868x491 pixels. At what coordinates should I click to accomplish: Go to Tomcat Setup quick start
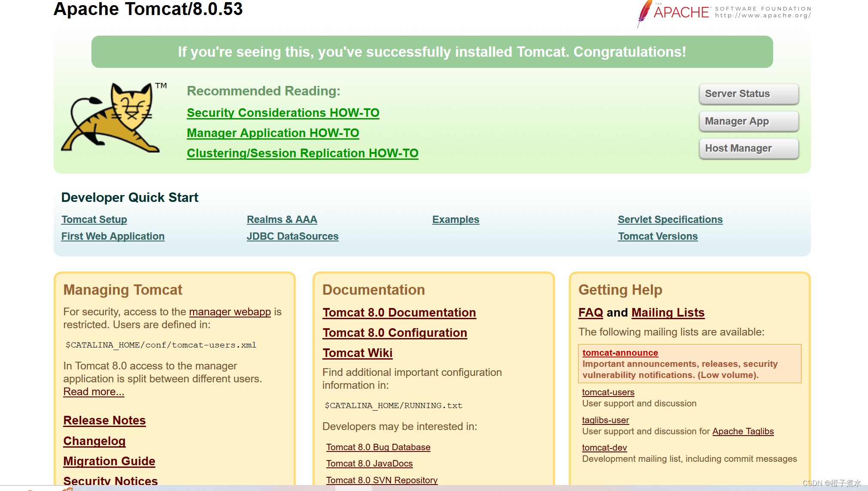coord(94,220)
